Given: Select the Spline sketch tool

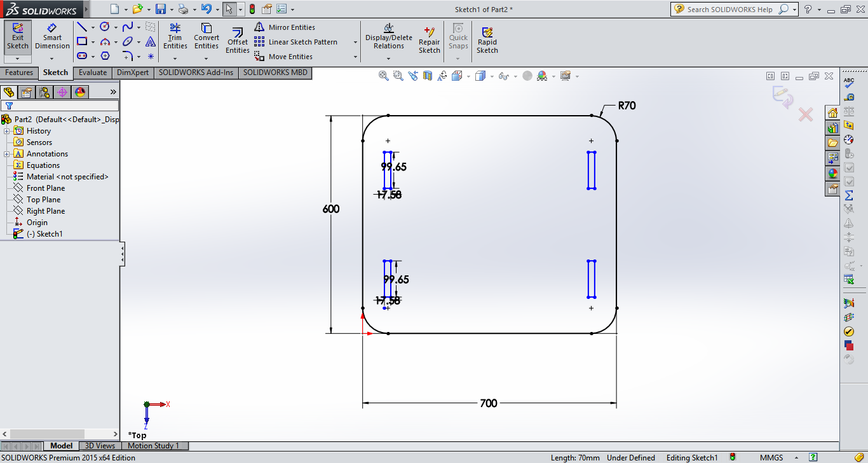Looking at the screenshot, I should coord(128,27).
